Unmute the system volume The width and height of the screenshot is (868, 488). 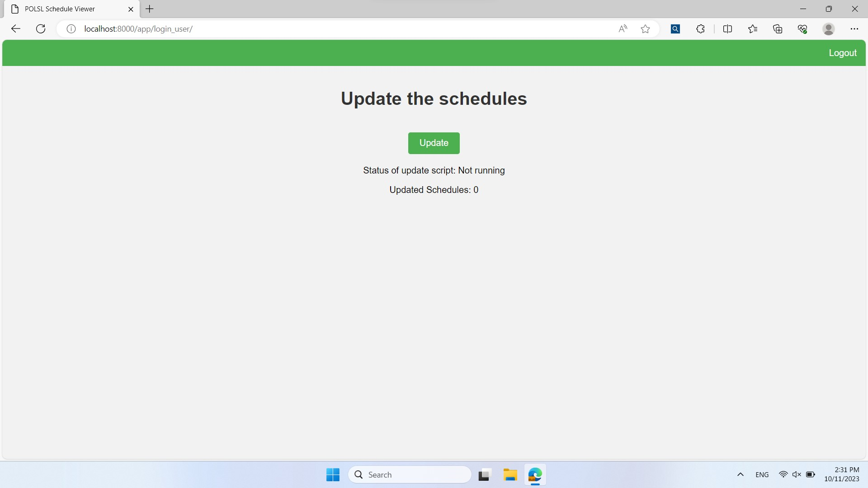point(797,474)
